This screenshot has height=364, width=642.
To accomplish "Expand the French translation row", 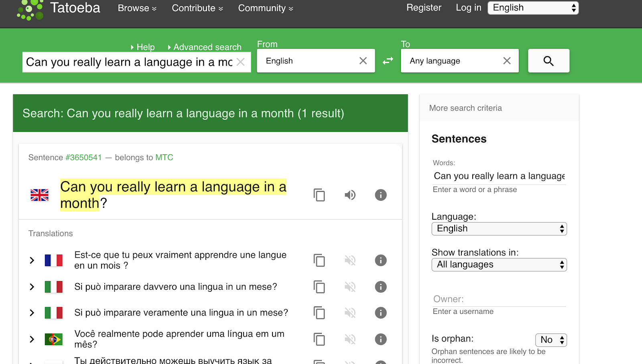I will [32, 261].
